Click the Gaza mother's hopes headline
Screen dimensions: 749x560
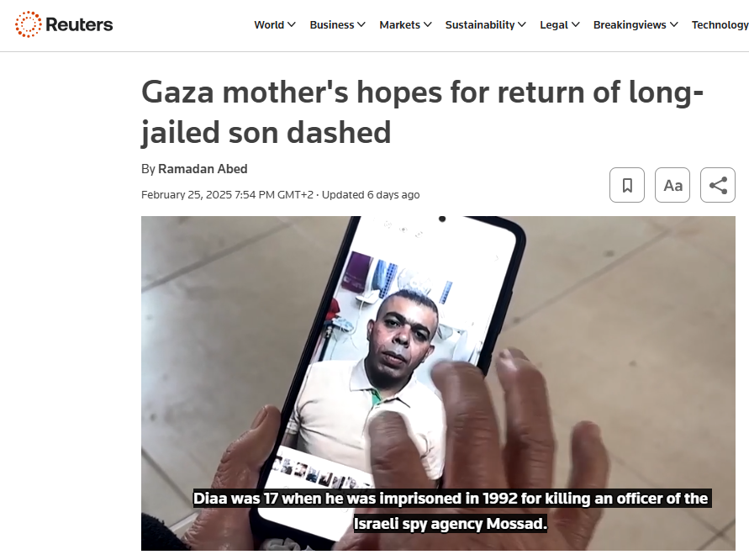coord(422,112)
